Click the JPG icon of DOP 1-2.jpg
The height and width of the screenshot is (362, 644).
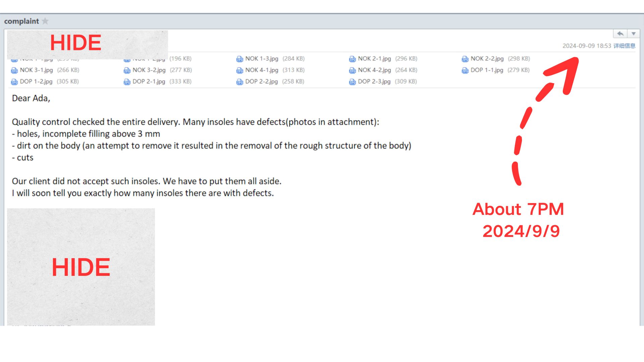(x=14, y=82)
